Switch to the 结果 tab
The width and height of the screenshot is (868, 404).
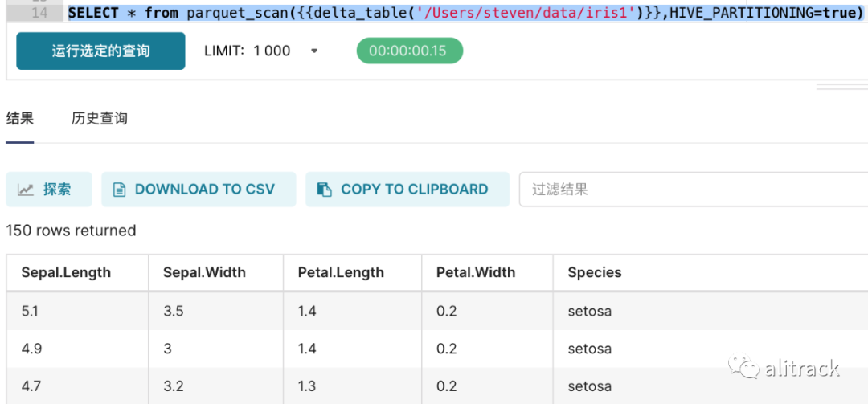point(20,119)
